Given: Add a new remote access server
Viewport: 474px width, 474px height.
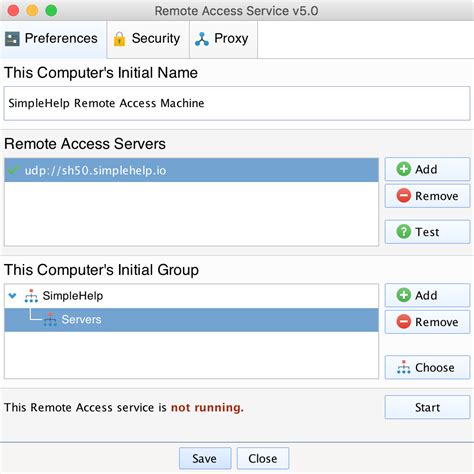Looking at the screenshot, I should pos(427,169).
